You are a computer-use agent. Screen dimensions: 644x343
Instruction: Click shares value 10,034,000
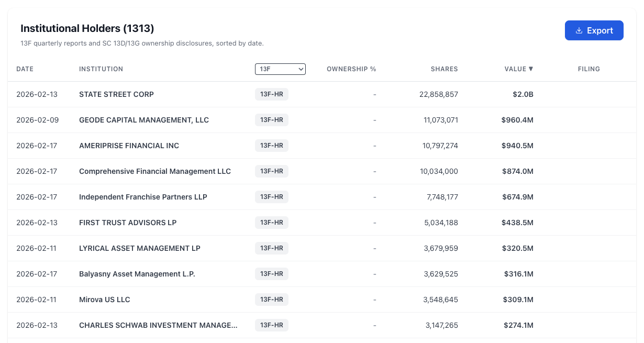point(440,171)
